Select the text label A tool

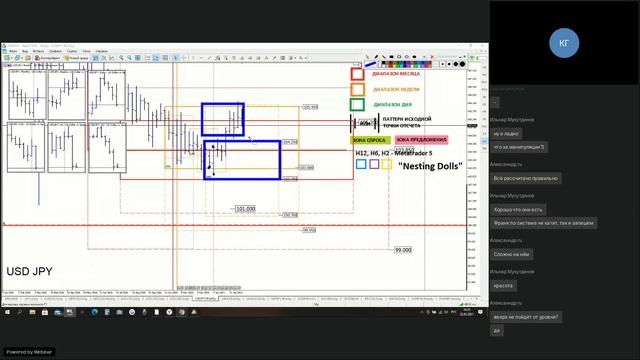click(x=267, y=58)
